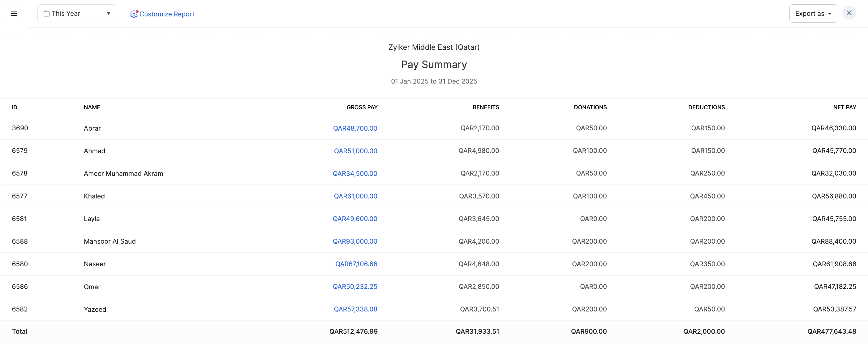Open Mansoor Al Saud's gross pay link
The width and height of the screenshot is (868, 348).
pos(355,241)
